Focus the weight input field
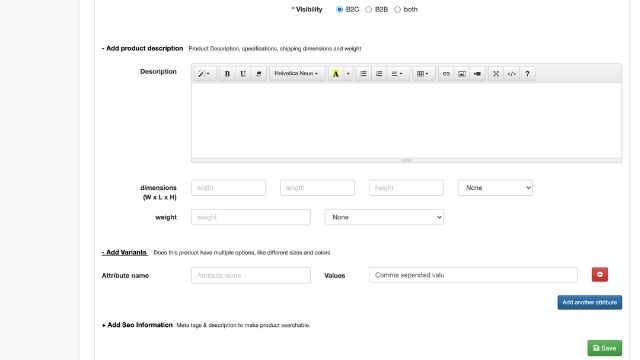Image resolution: width=640 pixels, height=360 pixels. click(x=251, y=217)
